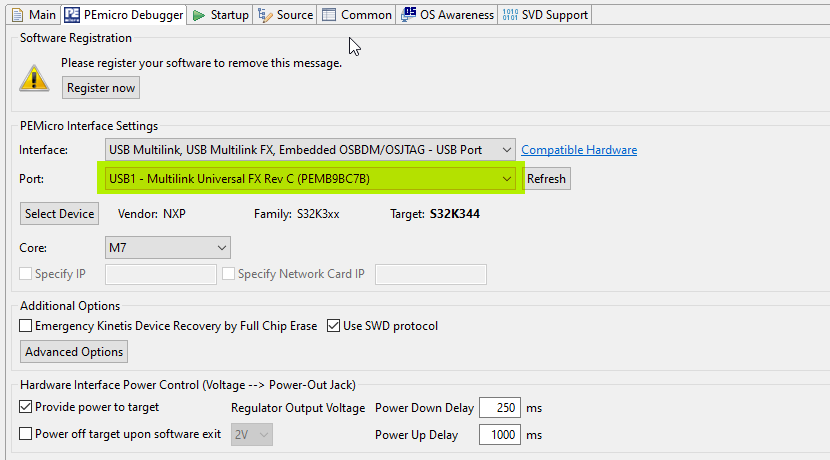Click the Vendor NXP text

pyautogui.click(x=151, y=214)
